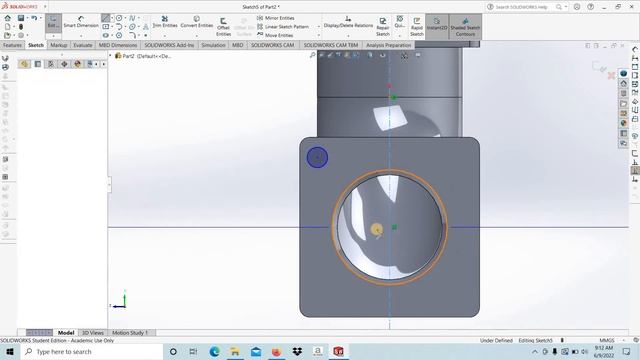
Task: Select the 3D Views bottom tab
Action: [93, 333]
